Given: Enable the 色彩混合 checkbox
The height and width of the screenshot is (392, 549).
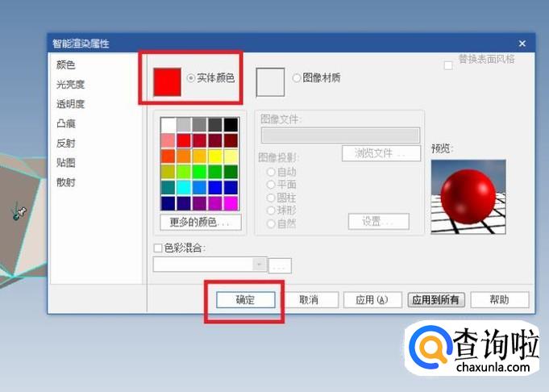Looking at the screenshot, I should point(158,248).
